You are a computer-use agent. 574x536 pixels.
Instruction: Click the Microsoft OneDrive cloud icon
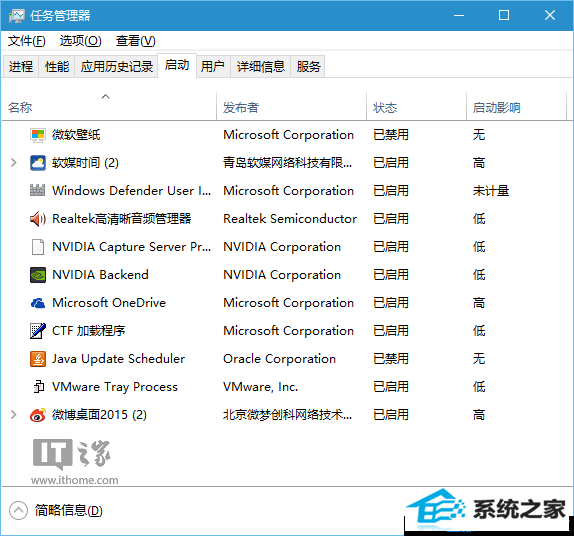click(38, 303)
